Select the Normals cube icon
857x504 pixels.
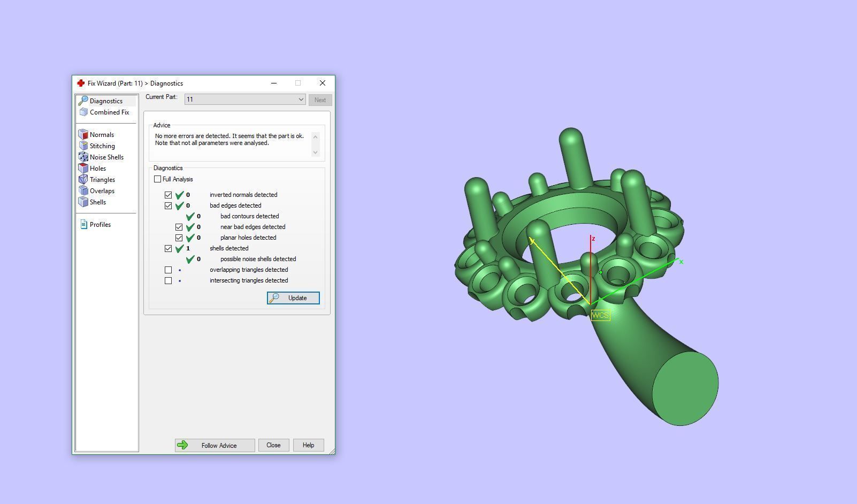83,135
